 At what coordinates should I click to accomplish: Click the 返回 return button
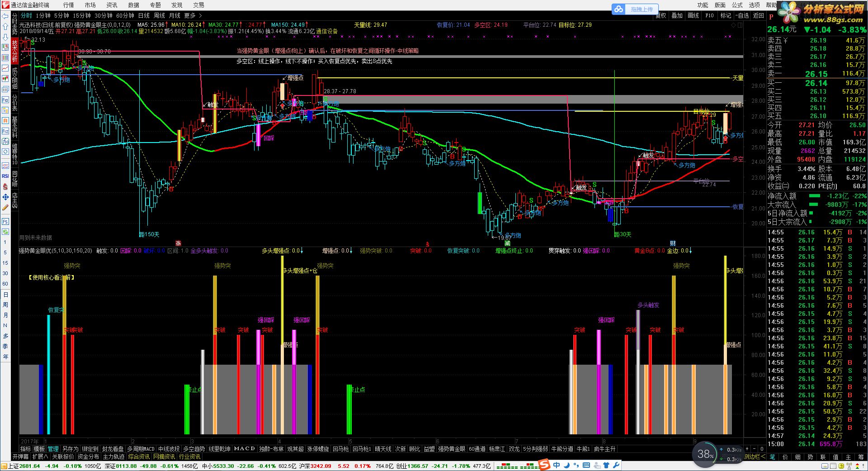point(758,16)
